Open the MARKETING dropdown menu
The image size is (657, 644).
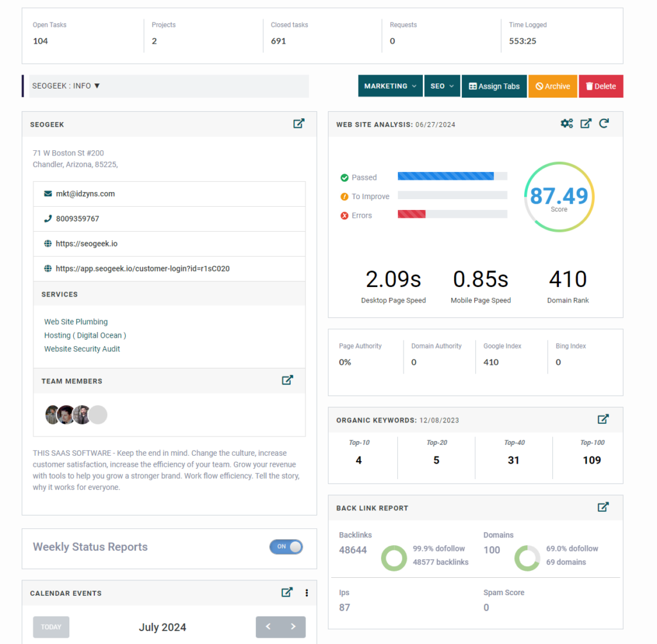[x=390, y=86]
